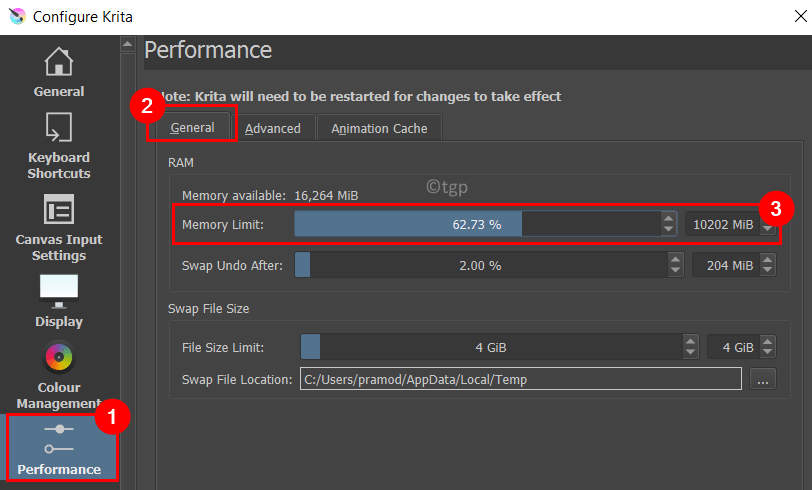Click the Swap Undo After slider bar
This screenshot has width=812, height=490.
(481, 265)
